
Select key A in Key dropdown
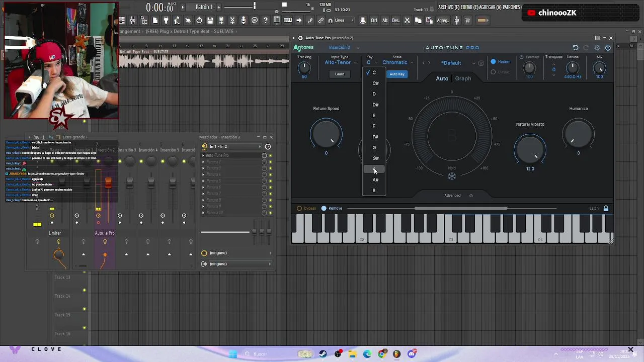[374, 169]
